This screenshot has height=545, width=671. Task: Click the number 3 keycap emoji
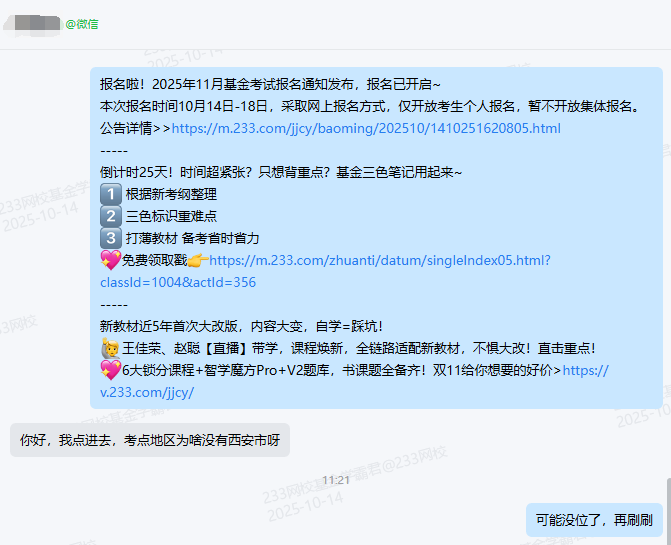coord(111,238)
